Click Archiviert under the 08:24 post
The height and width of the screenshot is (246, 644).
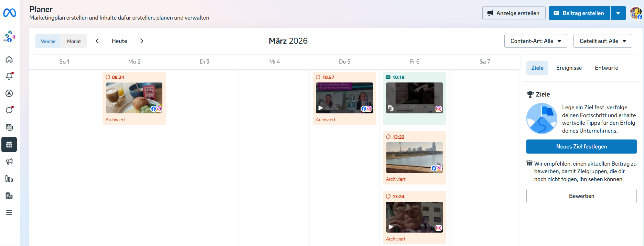[x=115, y=120]
